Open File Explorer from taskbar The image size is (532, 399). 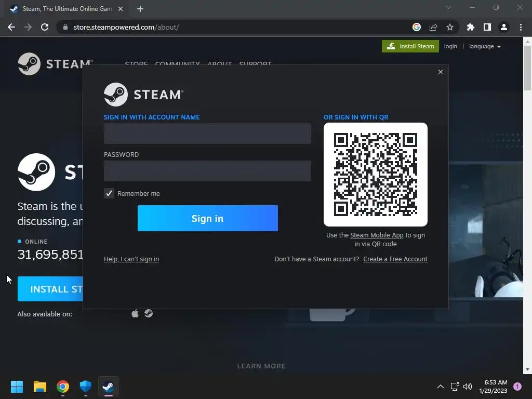point(39,387)
